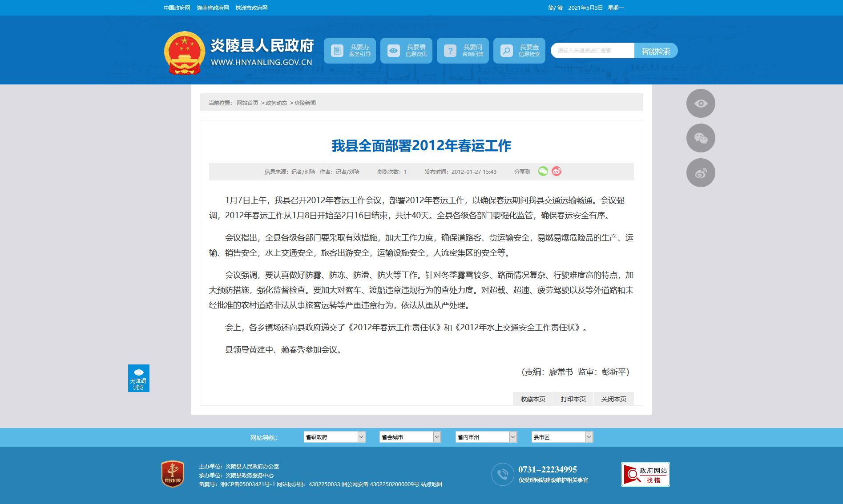
Task: Expand the 省级政府 dropdown
Action: 335,437
